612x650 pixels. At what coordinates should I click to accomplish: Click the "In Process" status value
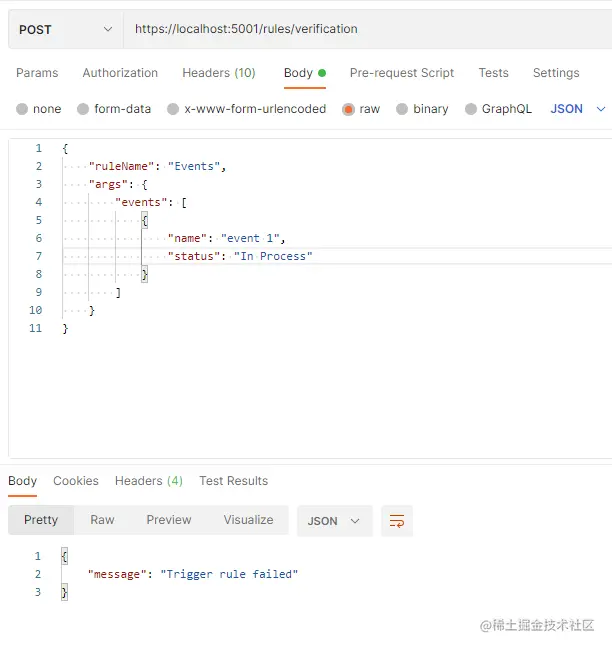pos(273,256)
